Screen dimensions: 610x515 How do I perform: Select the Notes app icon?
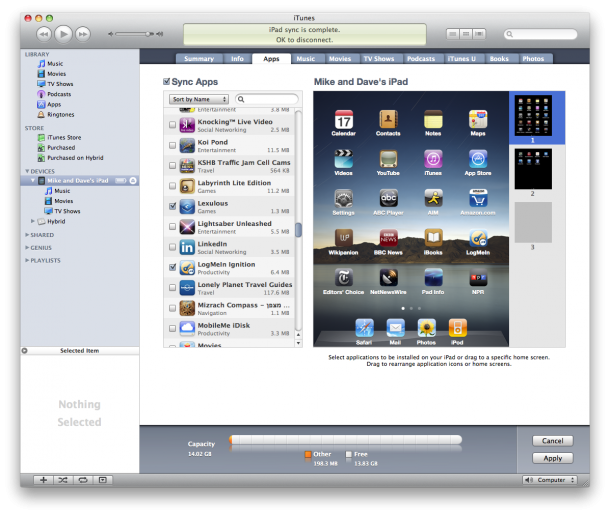[x=433, y=119]
